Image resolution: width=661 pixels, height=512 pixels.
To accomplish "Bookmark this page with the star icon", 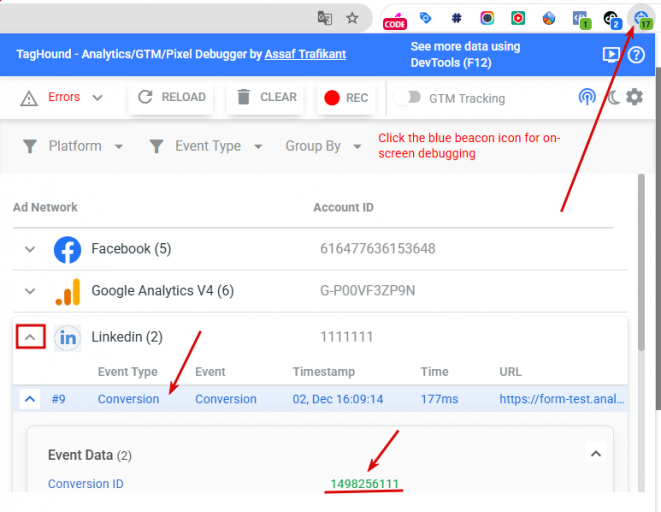I will (x=352, y=18).
